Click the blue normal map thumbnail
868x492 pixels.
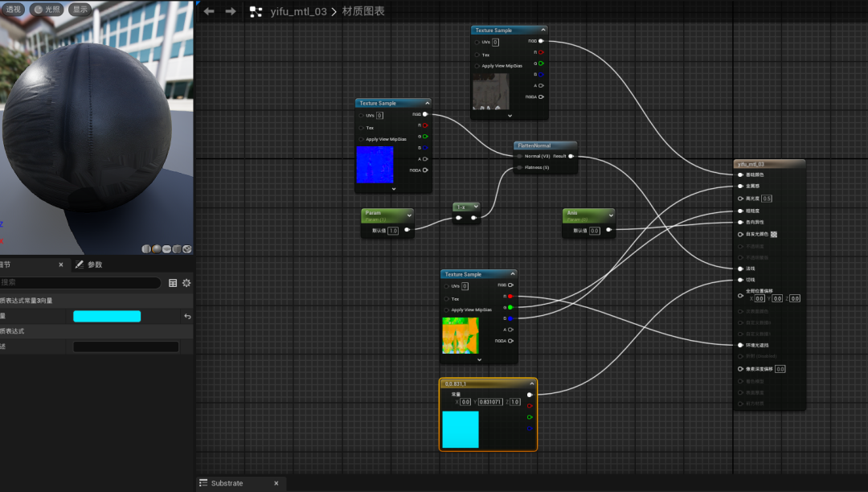(x=375, y=164)
